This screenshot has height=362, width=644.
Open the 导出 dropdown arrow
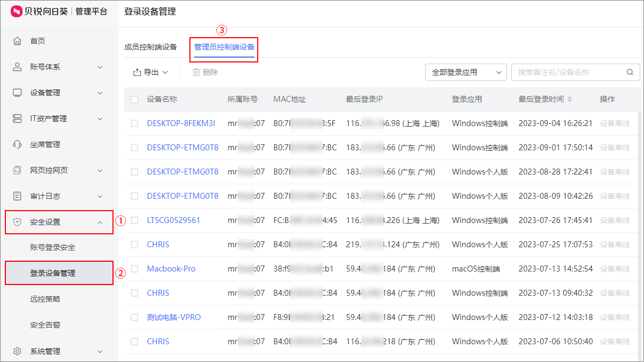166,72
